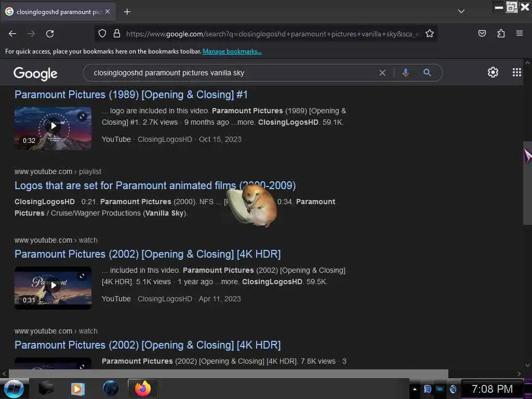
Task: Open the Google apps grid
Action: [x=516, y=72]
